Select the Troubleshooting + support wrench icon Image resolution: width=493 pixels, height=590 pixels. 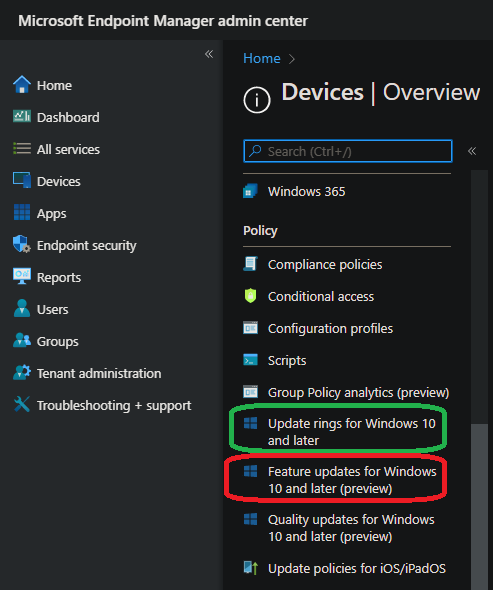22,404
